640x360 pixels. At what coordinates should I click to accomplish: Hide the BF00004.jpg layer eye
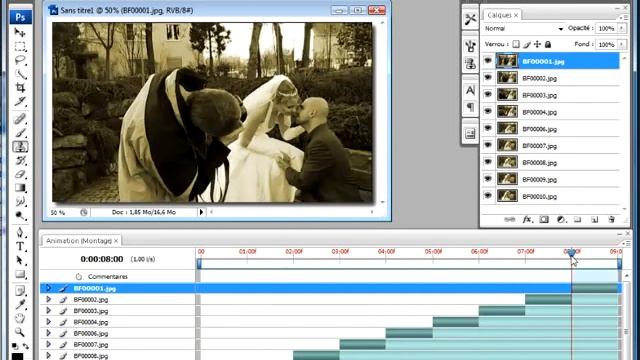click(488, 111)
